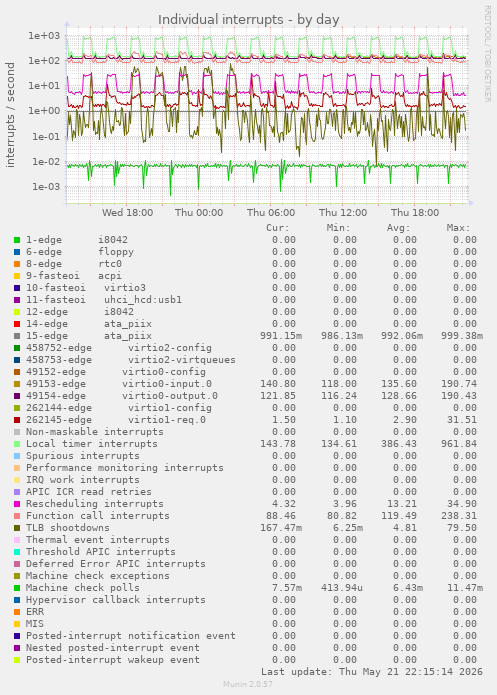497x695 pixels.
Task: Click the Max: column header
Action: tap(458, 228)
